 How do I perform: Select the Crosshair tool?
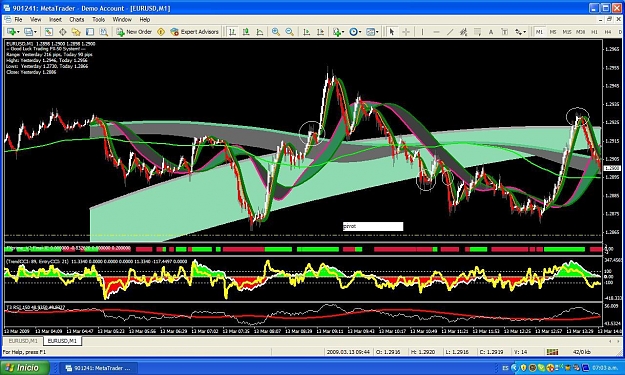(x=406, y=32)
